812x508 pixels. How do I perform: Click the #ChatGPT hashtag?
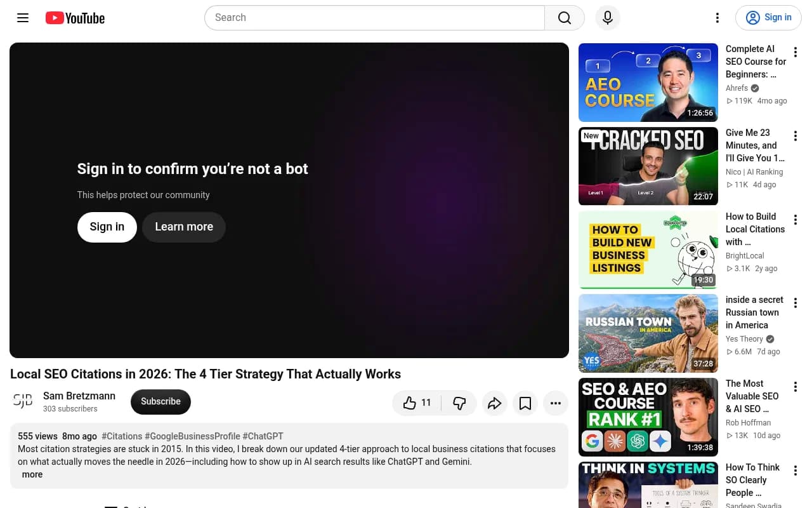pos(263,436)
